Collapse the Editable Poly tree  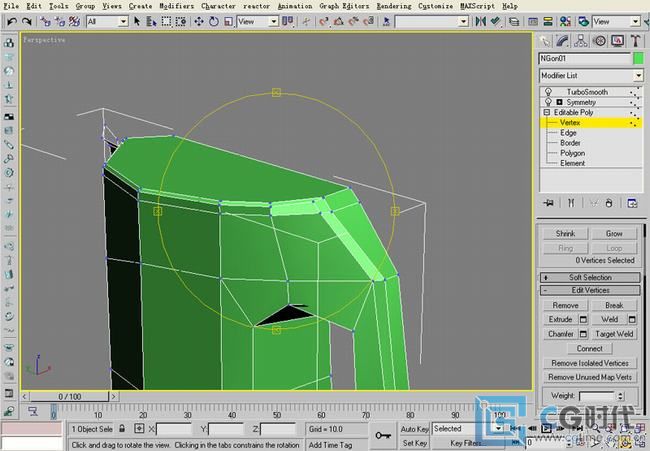pos(546,112)
